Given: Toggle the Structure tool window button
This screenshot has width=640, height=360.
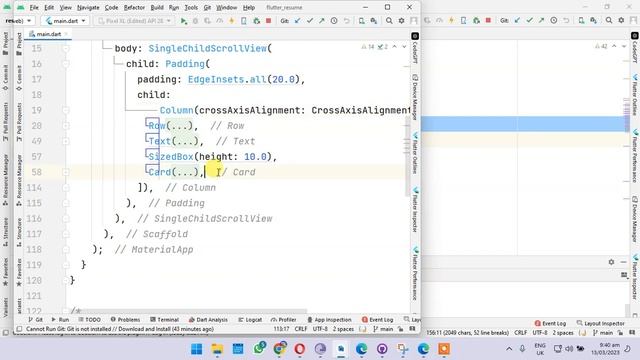Looking at the screenshot, I should pos(19,233).
